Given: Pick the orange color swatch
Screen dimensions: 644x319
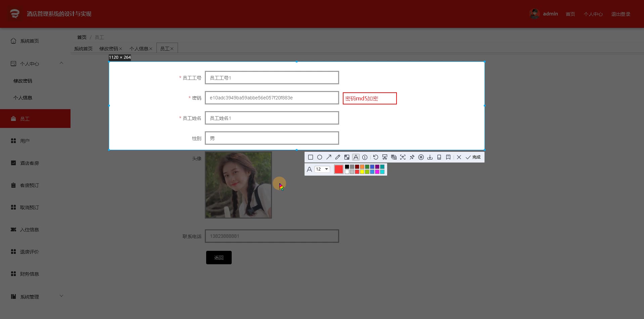Looking at the screenshot, I should (x=362, y=167).
